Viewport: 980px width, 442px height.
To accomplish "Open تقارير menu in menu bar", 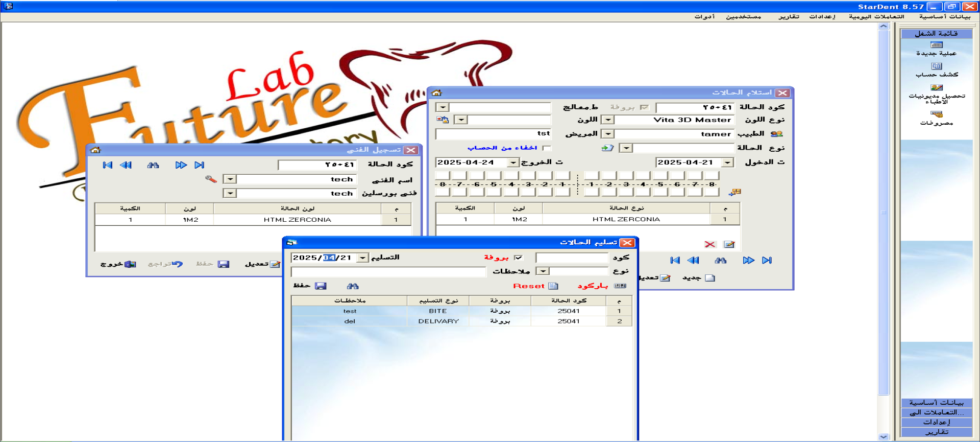I will pos(789,16).
